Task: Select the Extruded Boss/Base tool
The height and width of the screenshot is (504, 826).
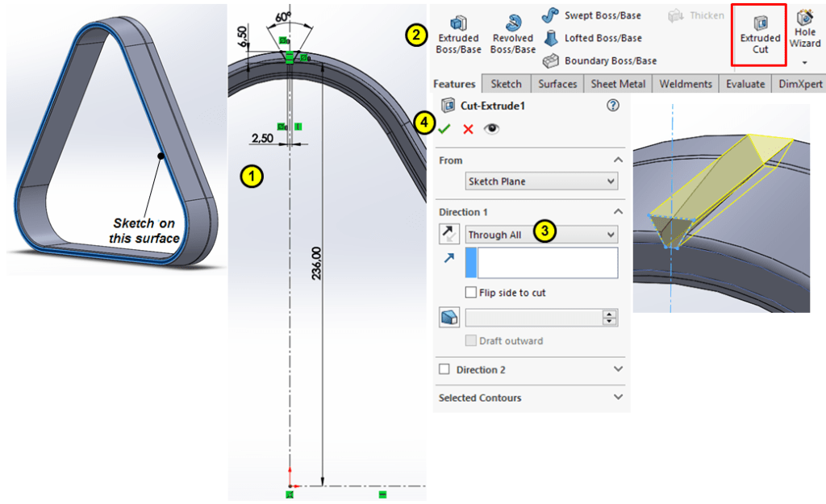Action: (x=458, y=34)
